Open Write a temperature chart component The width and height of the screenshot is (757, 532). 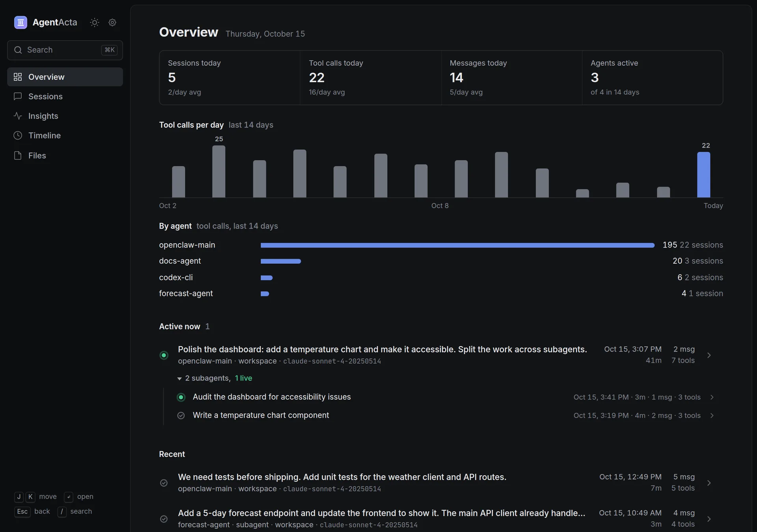click(x=446, y=416)
